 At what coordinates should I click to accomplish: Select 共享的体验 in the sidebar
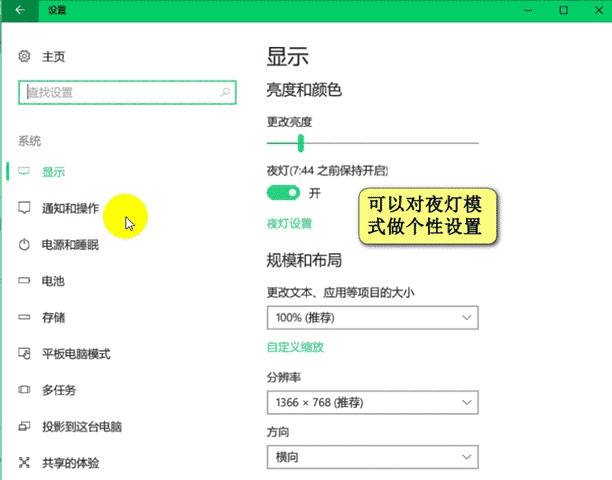point(70,463)
